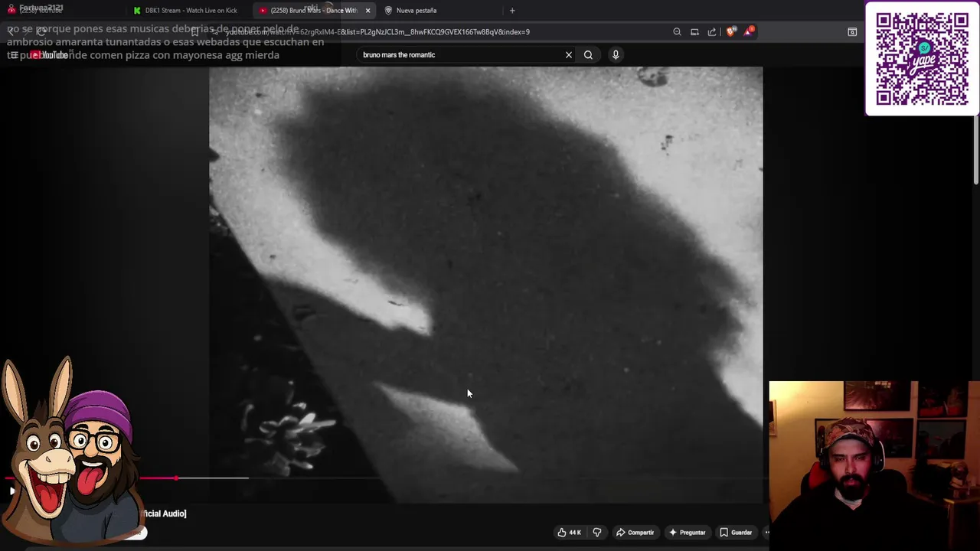980x551 pixels.
Task: Open the YouTube hamburger guide menu
Action: pos(14,55)
